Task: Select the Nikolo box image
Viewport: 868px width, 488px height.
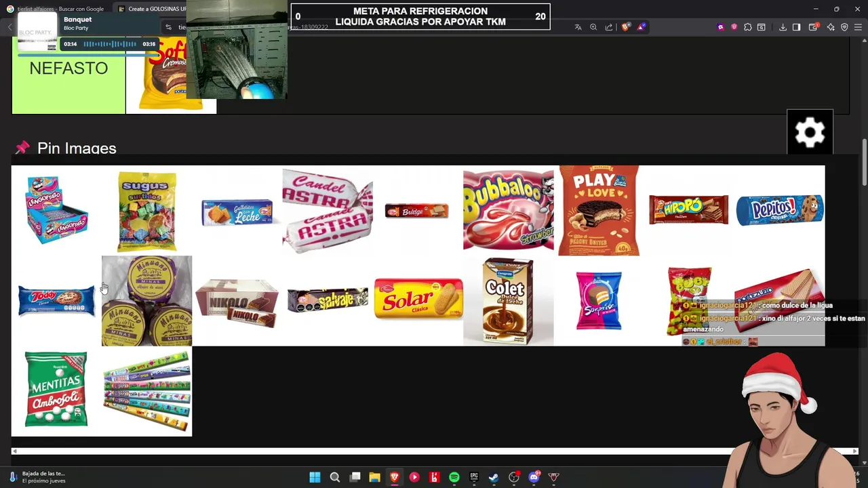Action: click(x=237, y=301)
